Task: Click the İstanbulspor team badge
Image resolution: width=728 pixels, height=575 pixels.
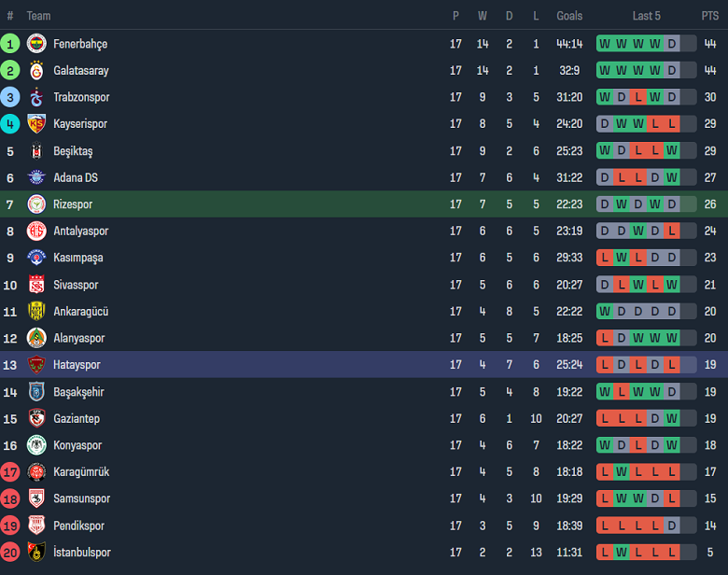Action: click(x=36, y=553)
